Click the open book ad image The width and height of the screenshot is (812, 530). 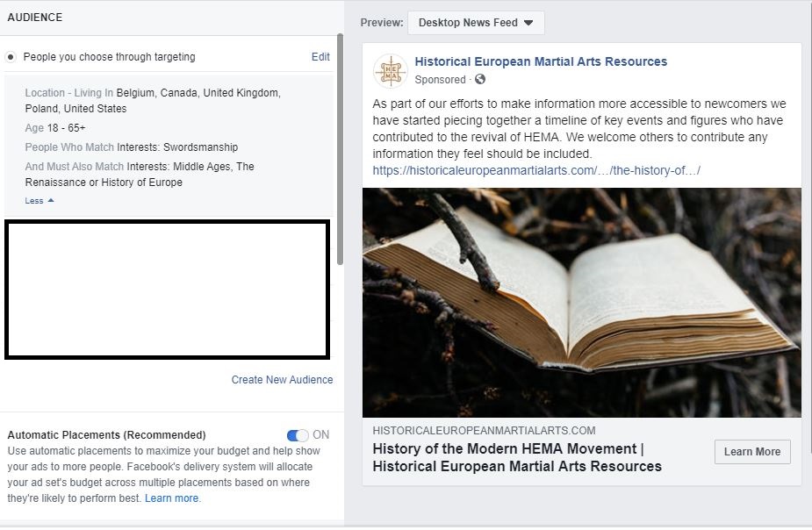(x=581, y=303)
